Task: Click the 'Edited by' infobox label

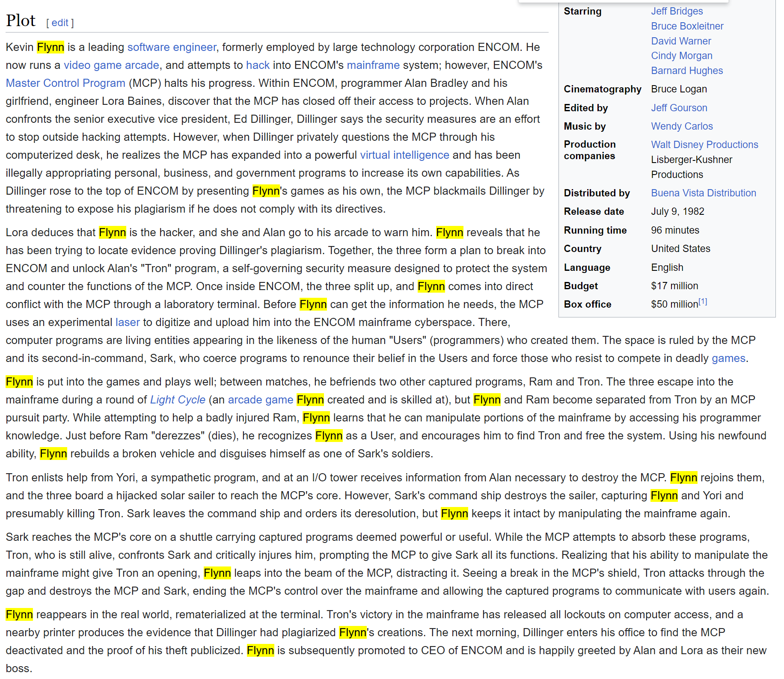Action: [x=586, y=108]
